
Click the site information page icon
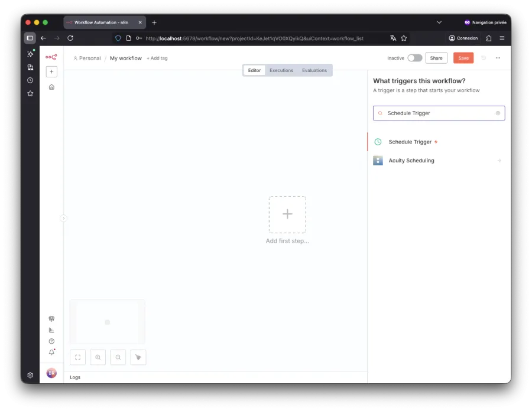click(128, 38)
